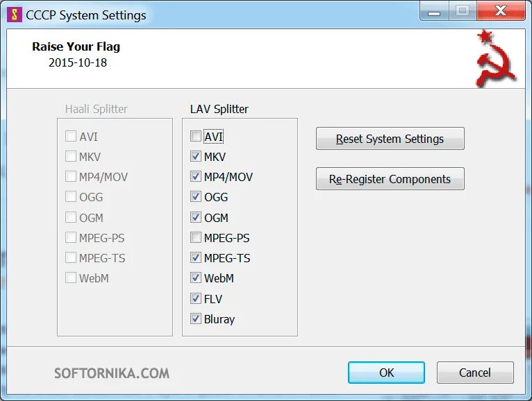Enable MPEG-PS under LAV Splitter
Viewport: 532px width, 401px height.
click(195, 238)
